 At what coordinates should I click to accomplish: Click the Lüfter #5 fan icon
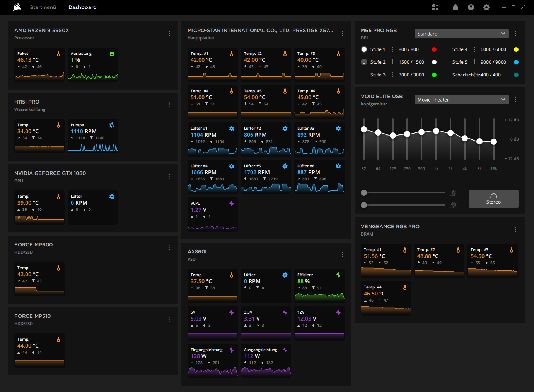285,166
